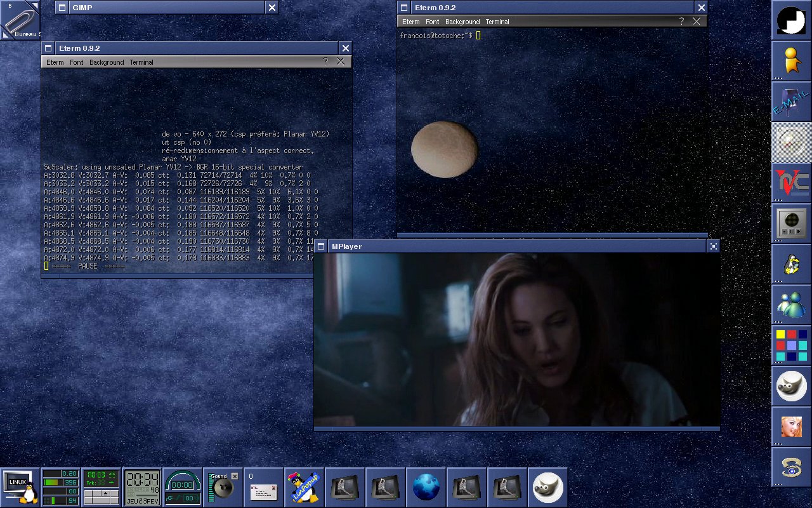The width and height of the screenshot is (812, 508).
Task: Open Font menu in the francois@totoche terminal
Action: point(433,22)
